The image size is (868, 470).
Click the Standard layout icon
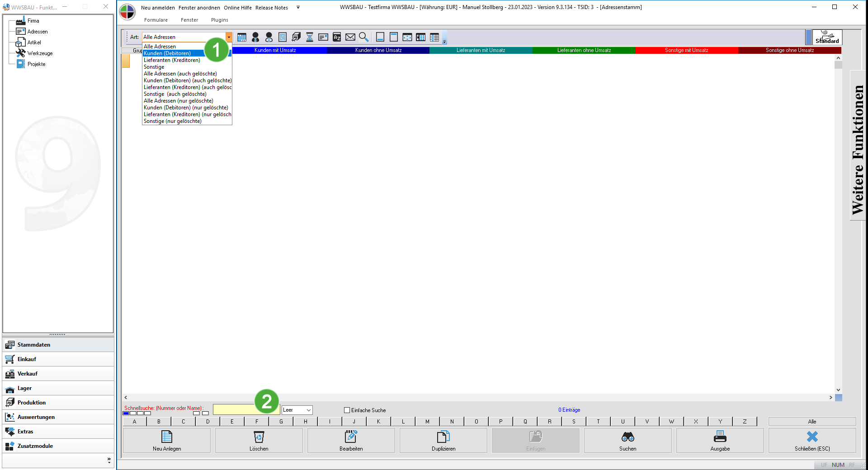point(827,37)
